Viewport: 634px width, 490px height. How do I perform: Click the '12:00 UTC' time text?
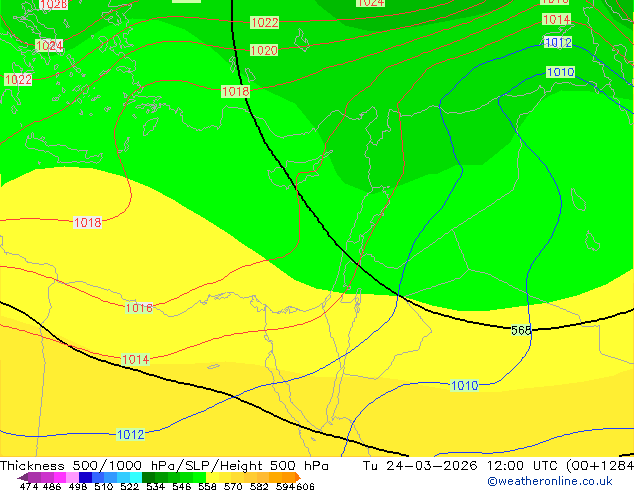pos(524,466)
